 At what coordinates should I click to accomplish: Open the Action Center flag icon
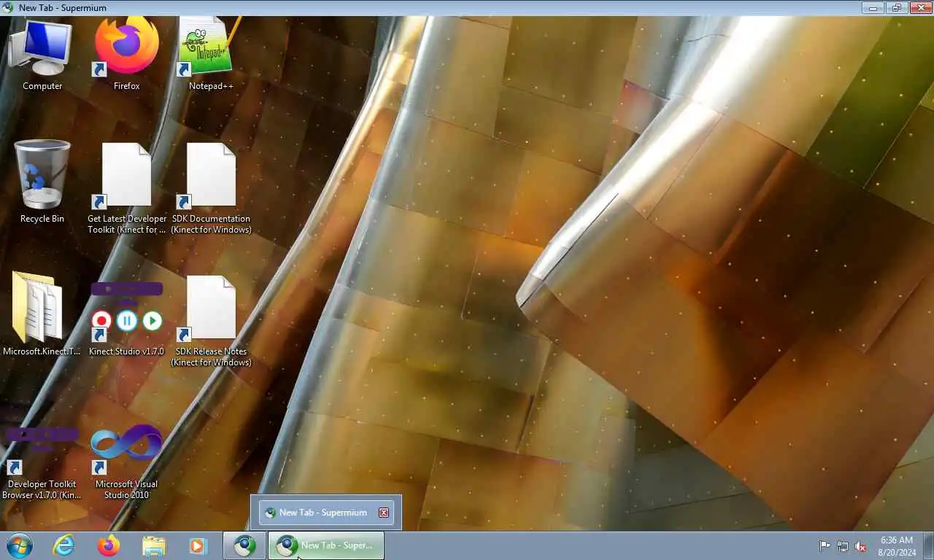point(825,546)
